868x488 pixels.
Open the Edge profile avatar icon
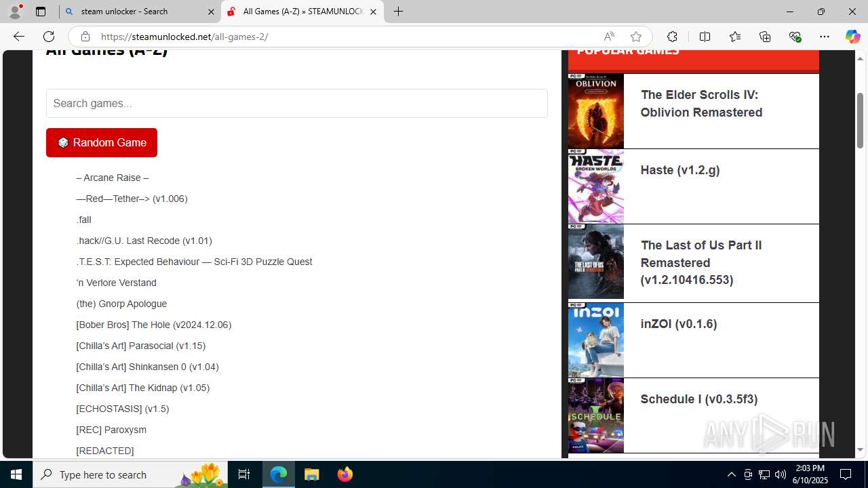click(15, 12)
